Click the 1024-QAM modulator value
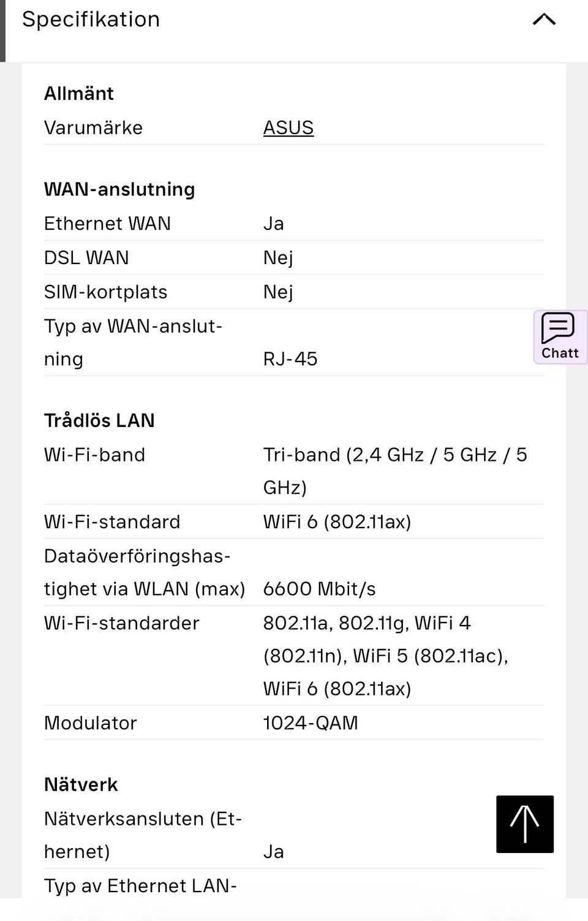The width and height of the screenshot is (588, 921). (311, 723)
